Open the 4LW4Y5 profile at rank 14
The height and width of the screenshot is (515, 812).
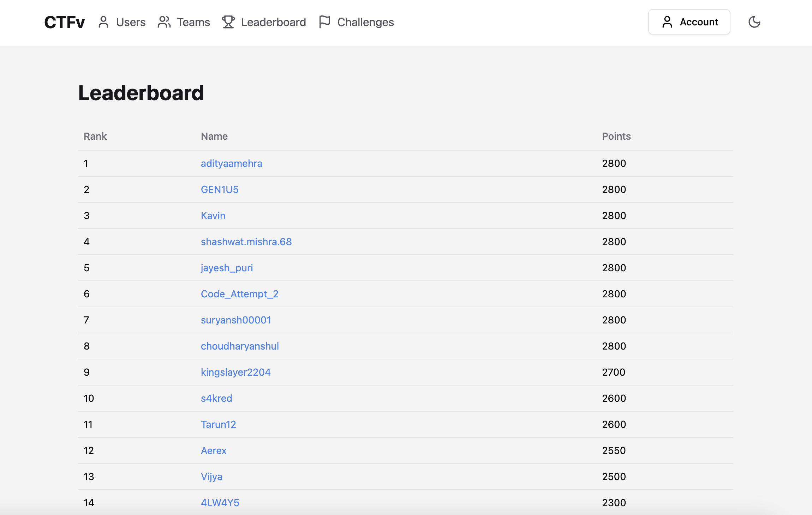click(x=220, y=502)
